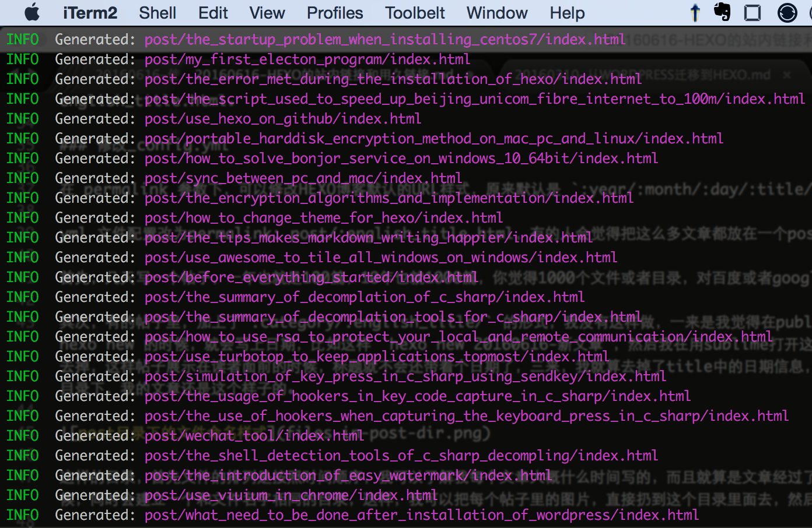Click the path post/the_usage_of_hookers_in_key_code_capture_in_c_sharp/index.html
Screen dimensions: 812x528
click(x=418, y=396)
